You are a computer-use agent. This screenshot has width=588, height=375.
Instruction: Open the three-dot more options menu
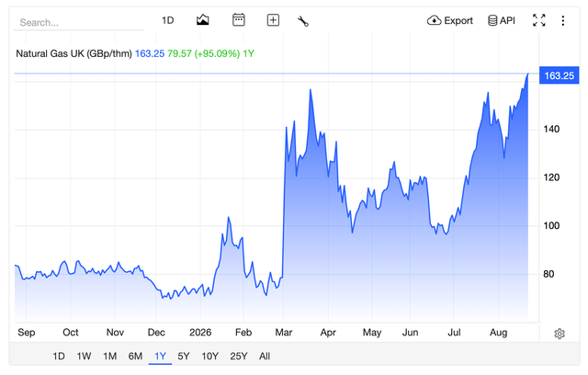pyautogui.click(x=563, y=20)
